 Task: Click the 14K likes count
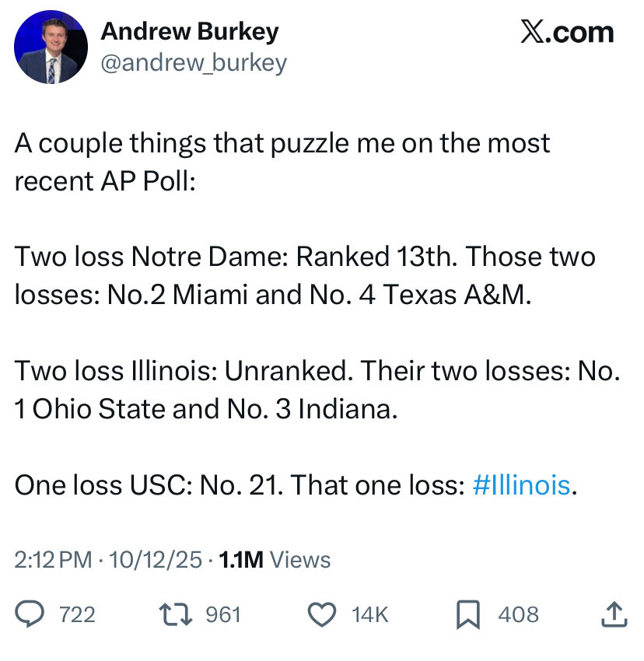click(x=369, y=614)
